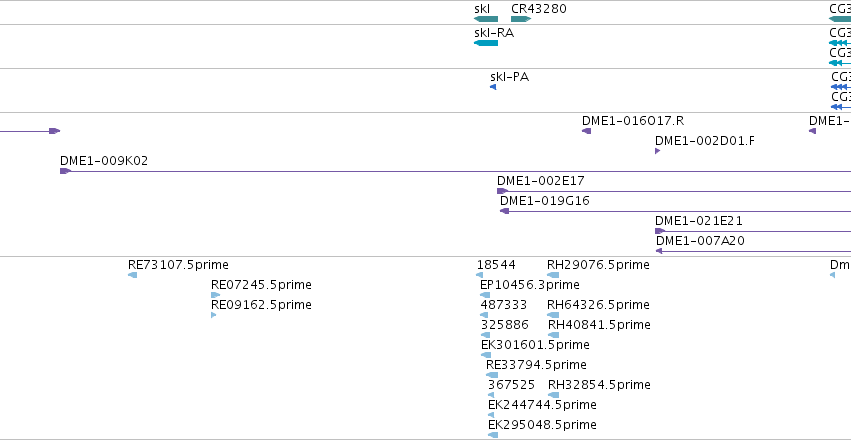This screenshot has width=851, height=440.
Task: Select DME1-016O17.R clone end marker
Action: pos(586,131)
